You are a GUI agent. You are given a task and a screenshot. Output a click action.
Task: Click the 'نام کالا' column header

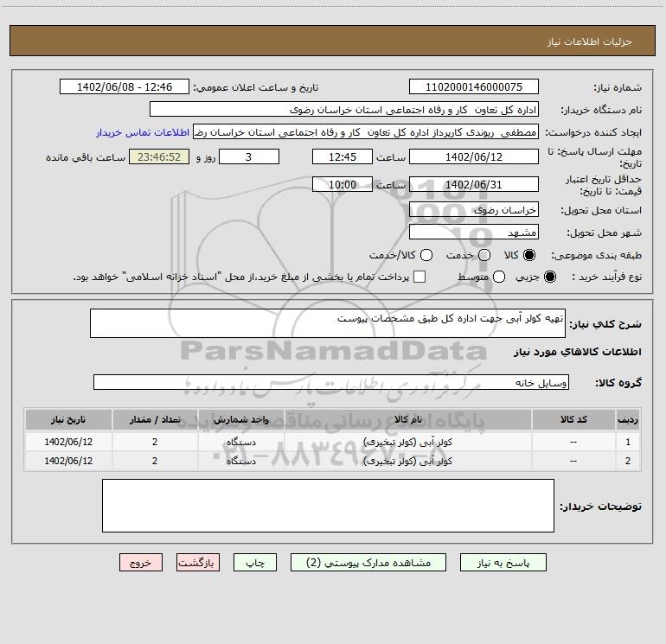coord(407,419)
